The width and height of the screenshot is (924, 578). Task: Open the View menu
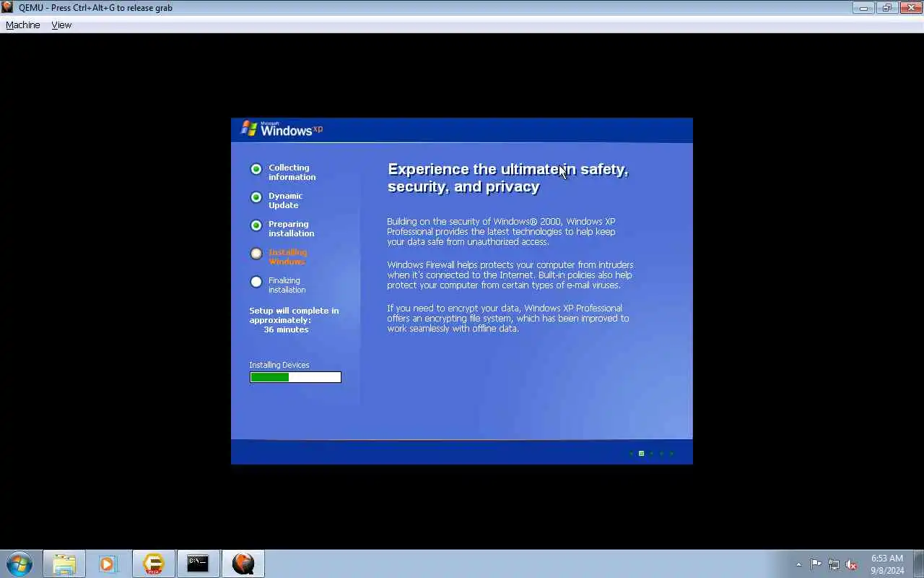[x=61, y=25]
